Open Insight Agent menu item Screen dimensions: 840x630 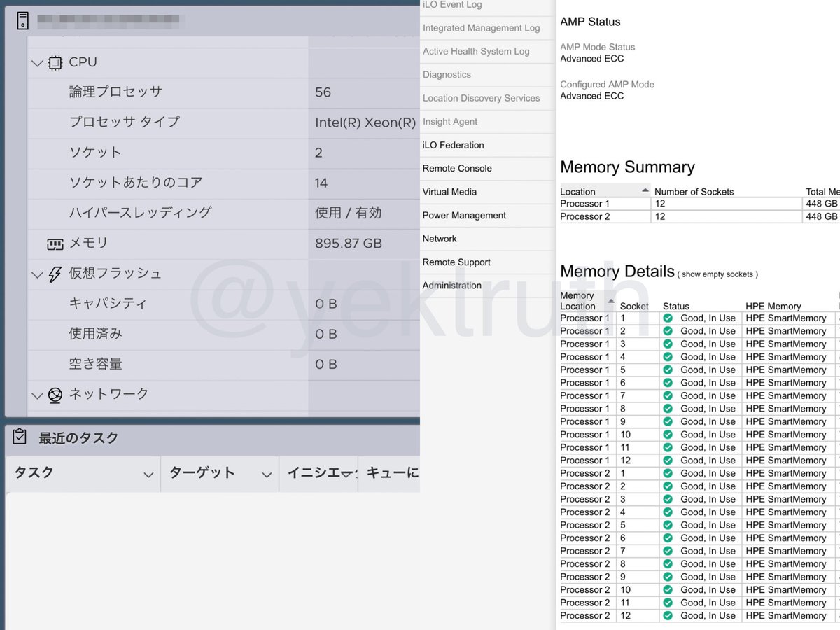click(450, 122)
